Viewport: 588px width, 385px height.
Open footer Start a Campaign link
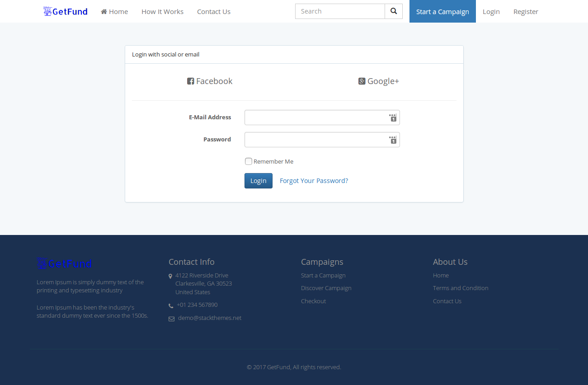[323, 276]
